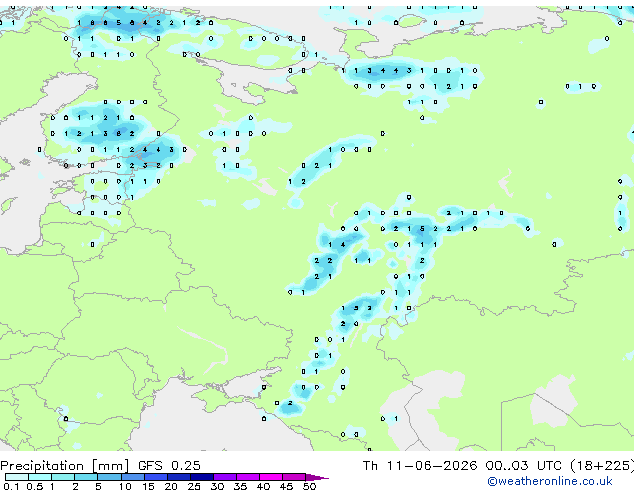The image size is (634, 490).
Task: Click the 40–45 mm magenta legend swatch
Action: tap(271, 477)
